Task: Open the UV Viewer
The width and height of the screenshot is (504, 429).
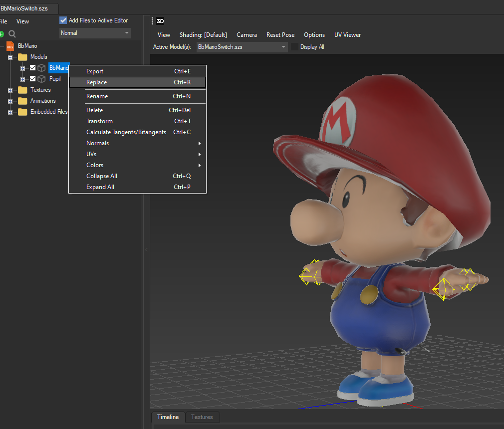Action: pos(347,35)
